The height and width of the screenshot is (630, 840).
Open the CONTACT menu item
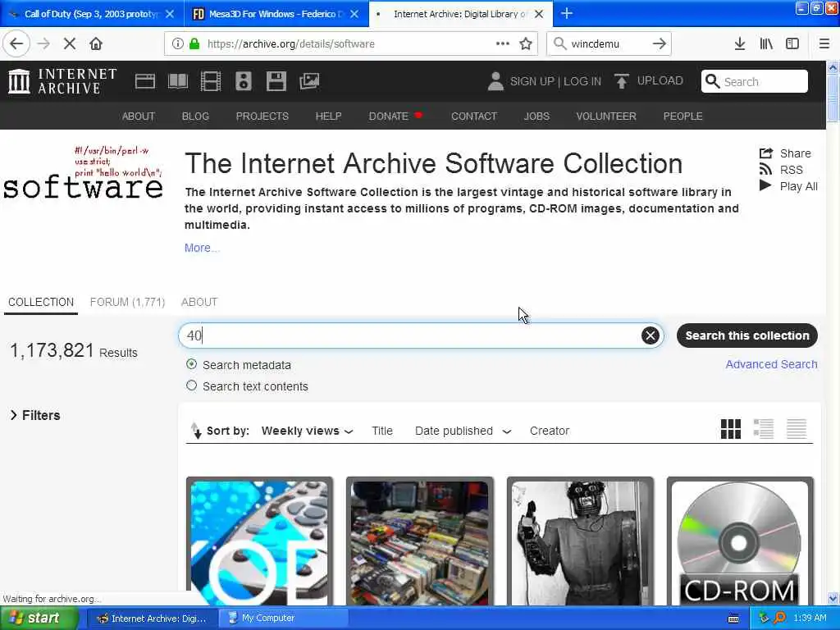coord(474,116)
